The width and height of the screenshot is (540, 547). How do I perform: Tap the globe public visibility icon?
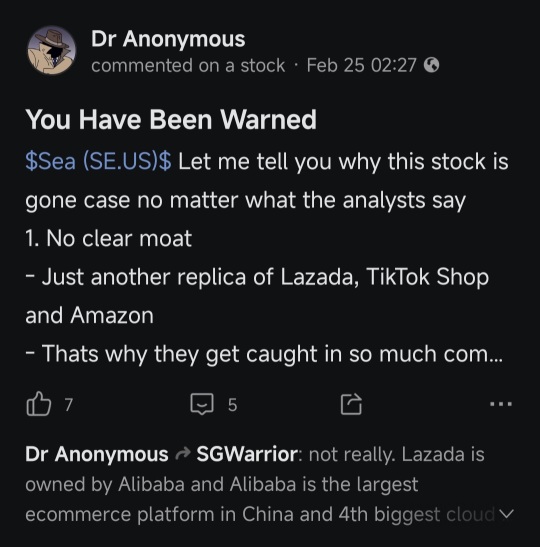[432, 65]
